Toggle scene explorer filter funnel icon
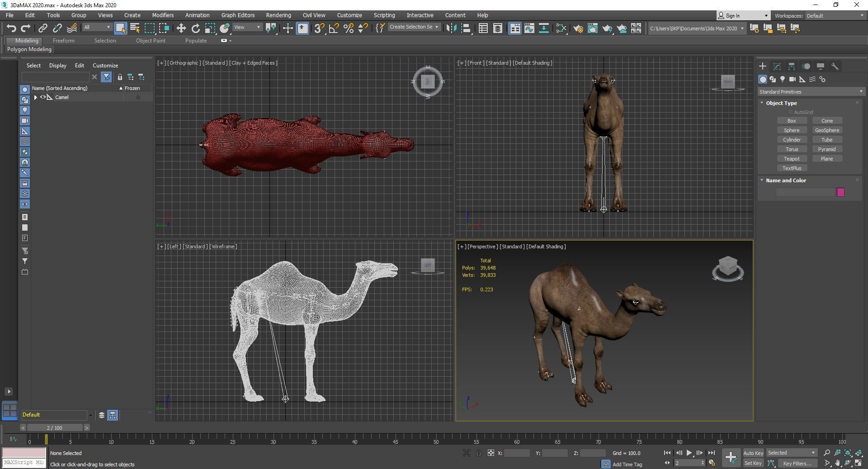868x469 pixels. coord(106,77)
